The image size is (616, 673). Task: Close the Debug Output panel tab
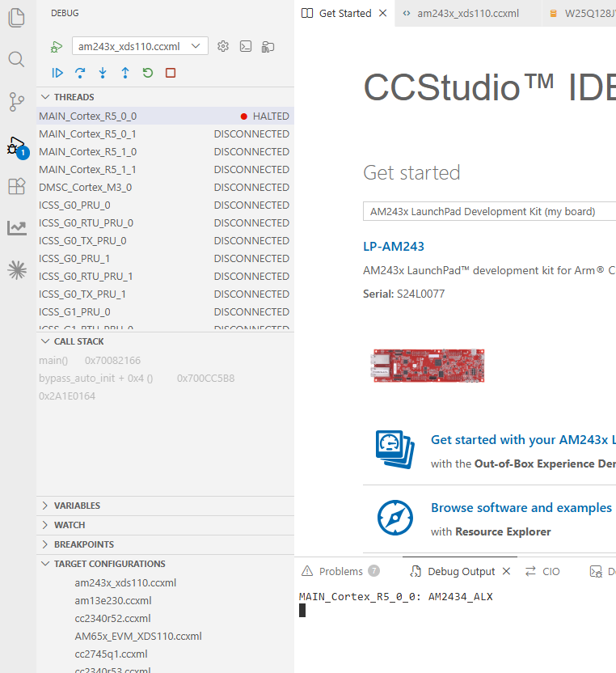tap(506, 571)
